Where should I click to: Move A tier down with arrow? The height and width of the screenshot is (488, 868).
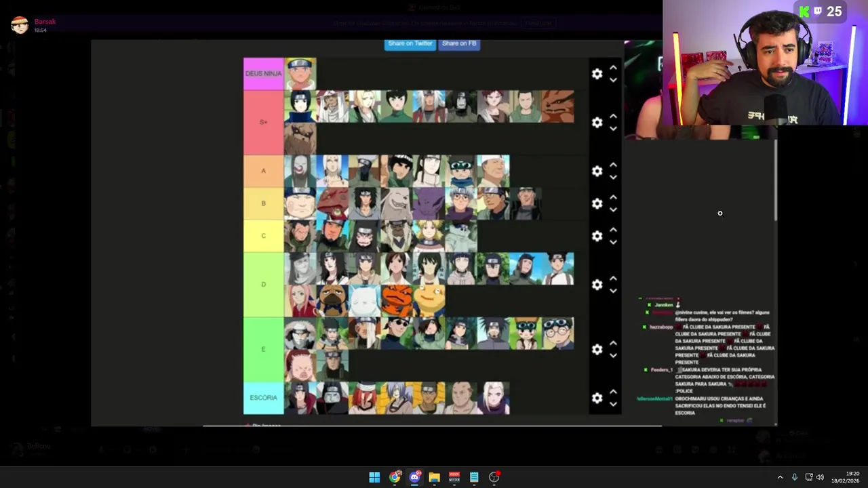pos(613,178)
